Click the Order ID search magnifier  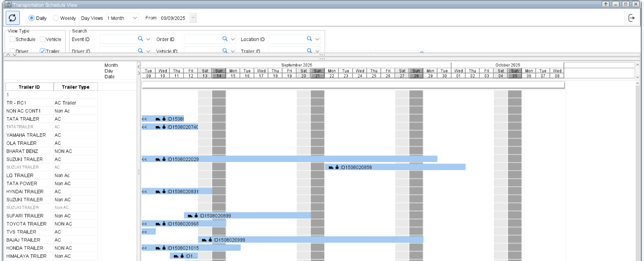tap(225, 39)
